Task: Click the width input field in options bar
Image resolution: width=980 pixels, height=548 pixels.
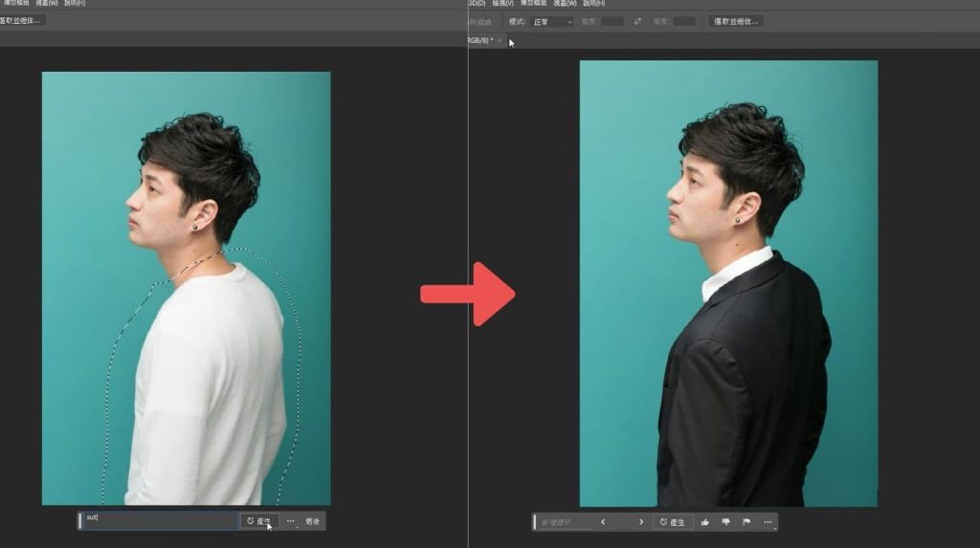Action: point(612,21)
